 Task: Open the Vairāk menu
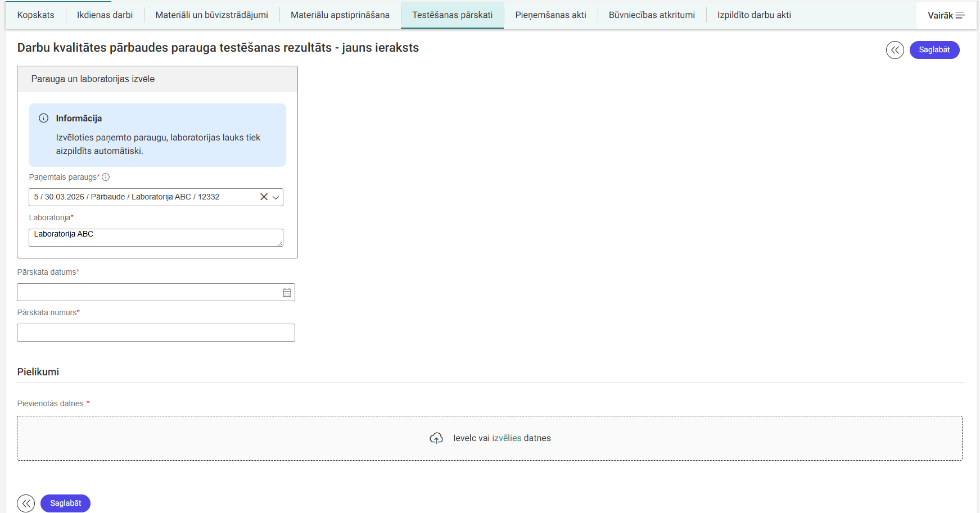coord(946,15)
